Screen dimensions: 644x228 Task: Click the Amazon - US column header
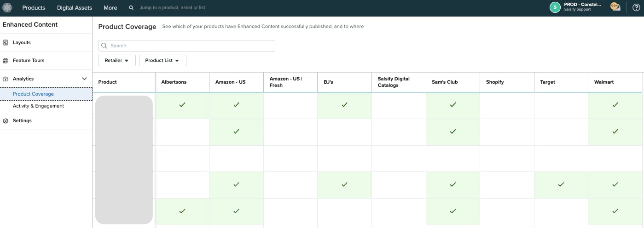click(236, 82)
